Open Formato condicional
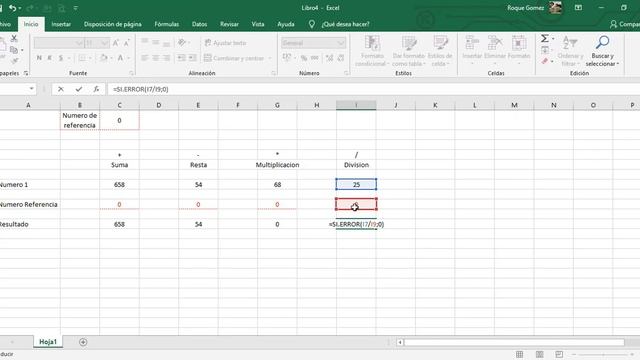 (x=372, y=51)
